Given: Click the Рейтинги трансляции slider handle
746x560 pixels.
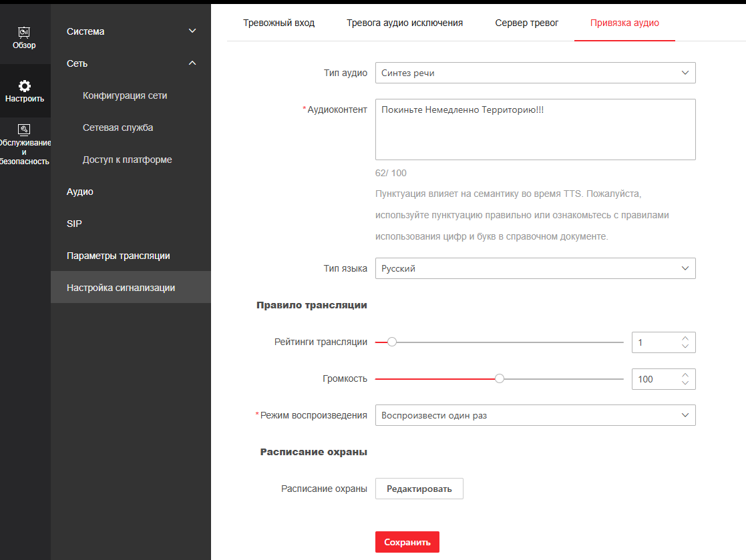Looking at the screenshot, I should 392,342.
